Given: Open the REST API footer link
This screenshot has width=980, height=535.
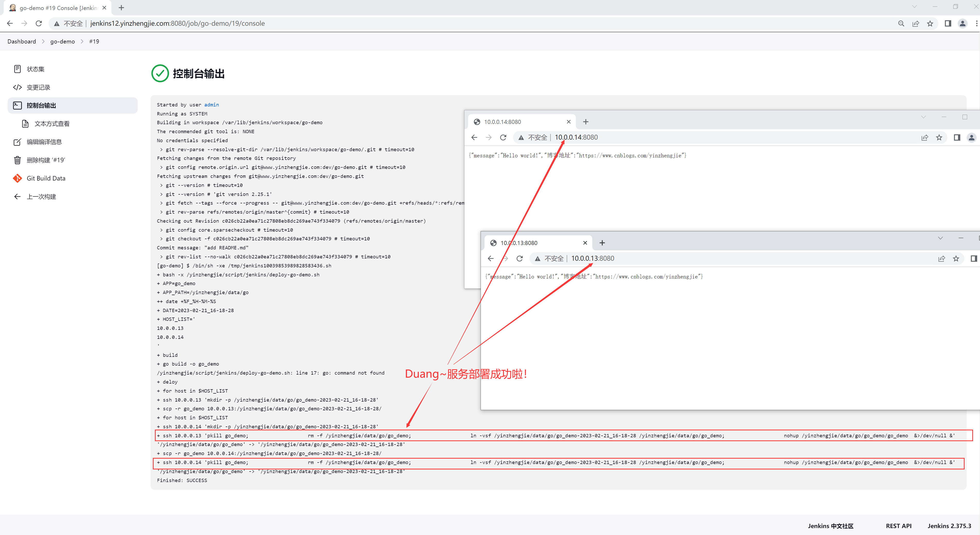Looking at the screenshot, I should coord(898,526).
